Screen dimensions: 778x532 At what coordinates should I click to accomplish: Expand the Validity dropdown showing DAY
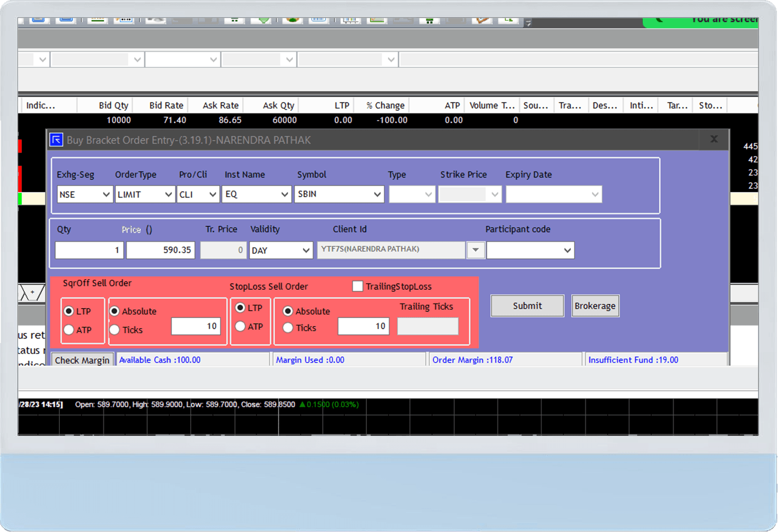[x=280, y=250]
